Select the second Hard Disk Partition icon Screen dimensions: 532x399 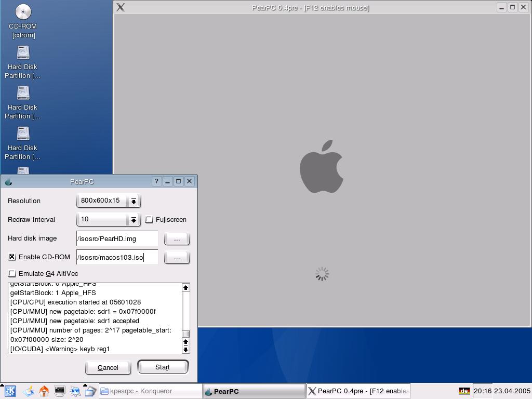(23, 103)
